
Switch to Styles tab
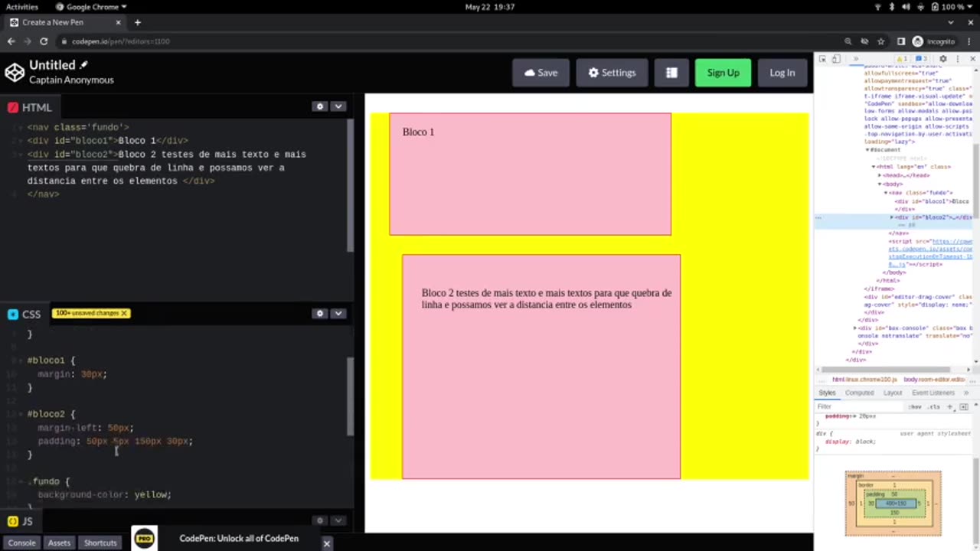(x=827, y=393)
